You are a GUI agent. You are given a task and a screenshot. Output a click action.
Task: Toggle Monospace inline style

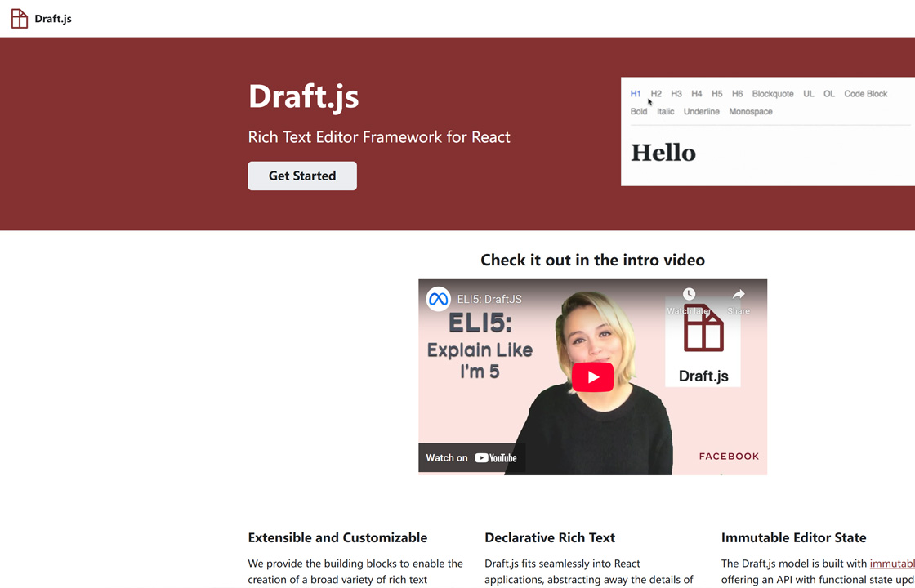(751, 111)
